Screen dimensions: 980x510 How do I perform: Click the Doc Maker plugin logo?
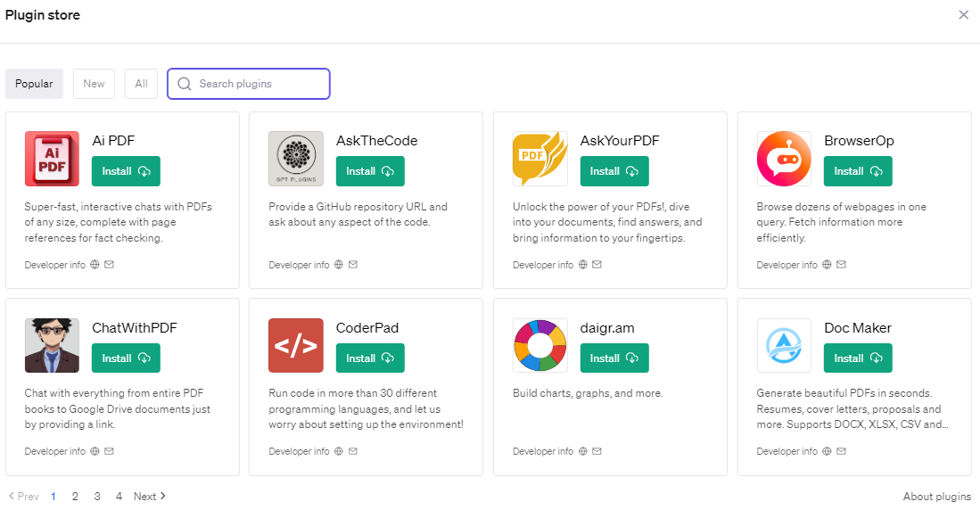pos(784,346)
